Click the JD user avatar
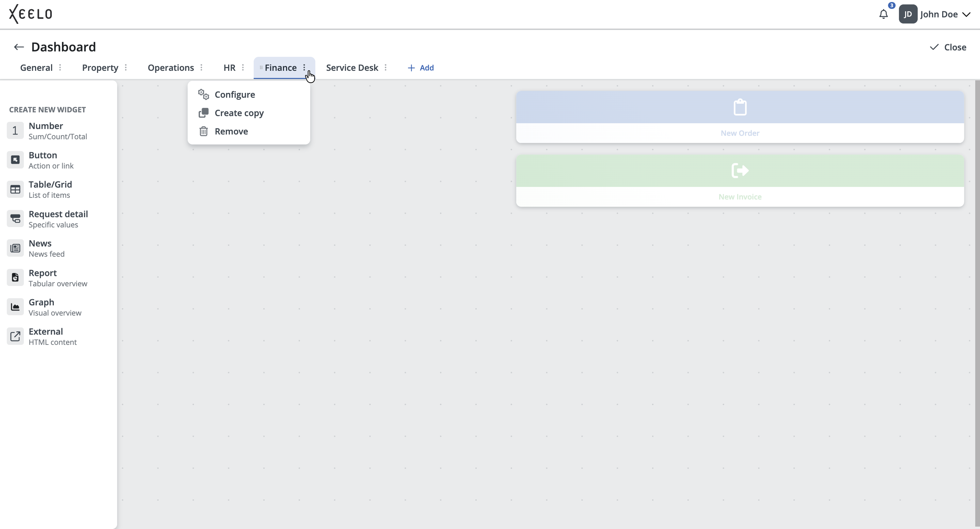The image size is (980, 529). [x=908, y=14]
